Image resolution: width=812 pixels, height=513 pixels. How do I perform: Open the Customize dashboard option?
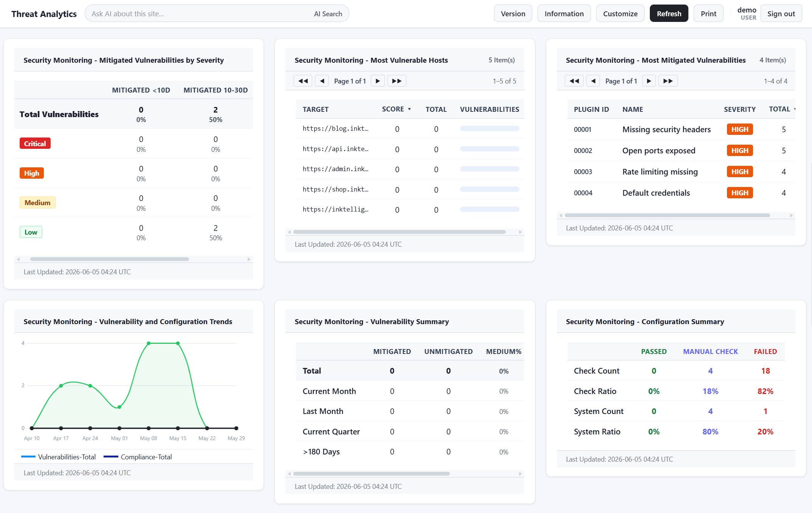tap(620, 14)
